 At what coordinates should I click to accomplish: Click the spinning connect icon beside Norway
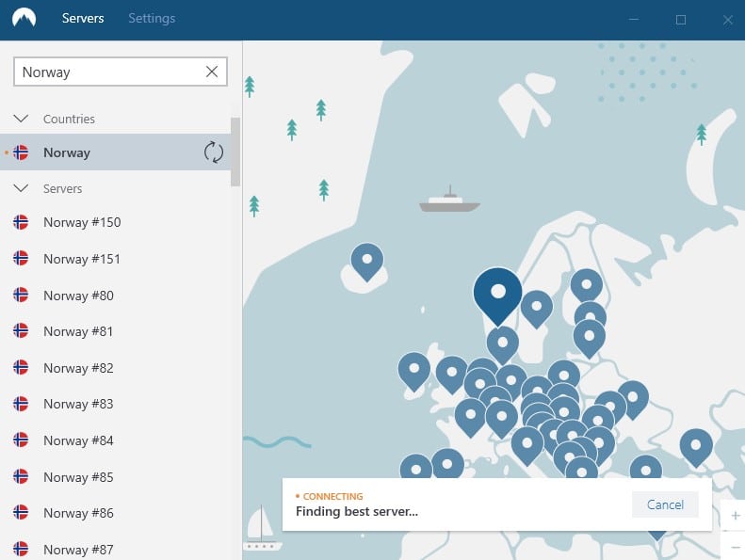(214, 152)
